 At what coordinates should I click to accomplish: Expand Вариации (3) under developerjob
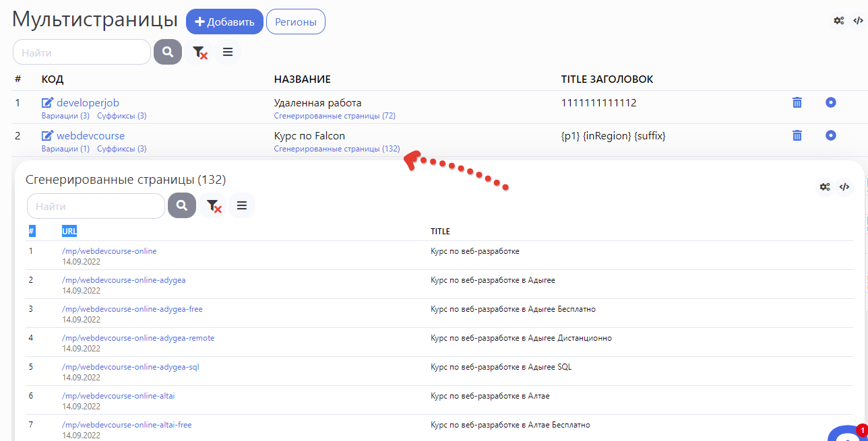coord(65,116)
